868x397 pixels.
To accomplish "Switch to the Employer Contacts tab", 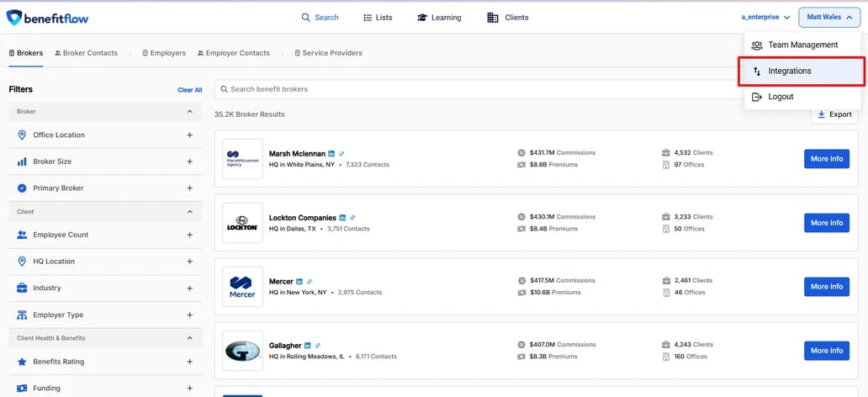I will tap(234, 53).
